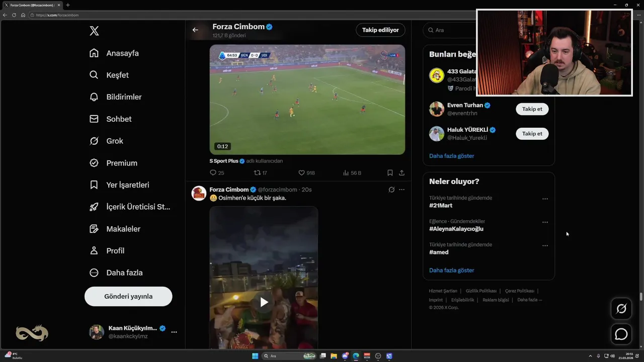Open the options dots for #AleynaKalaycıoğlu
Screen dimensions: 644x362
point(545,222)
